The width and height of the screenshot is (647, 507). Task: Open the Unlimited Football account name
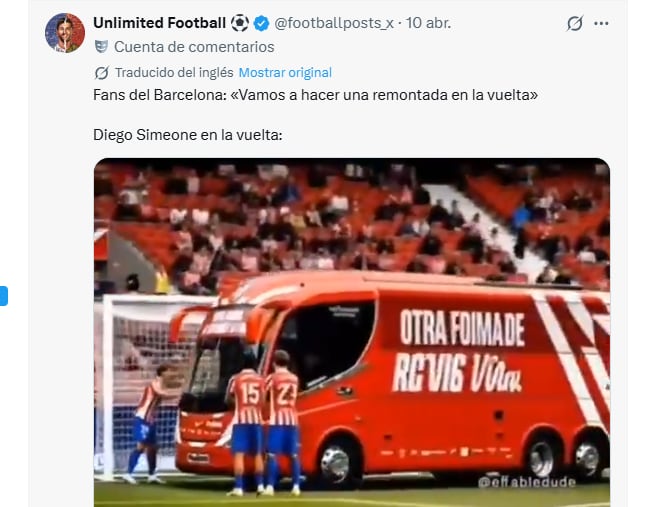pos(159,23)
